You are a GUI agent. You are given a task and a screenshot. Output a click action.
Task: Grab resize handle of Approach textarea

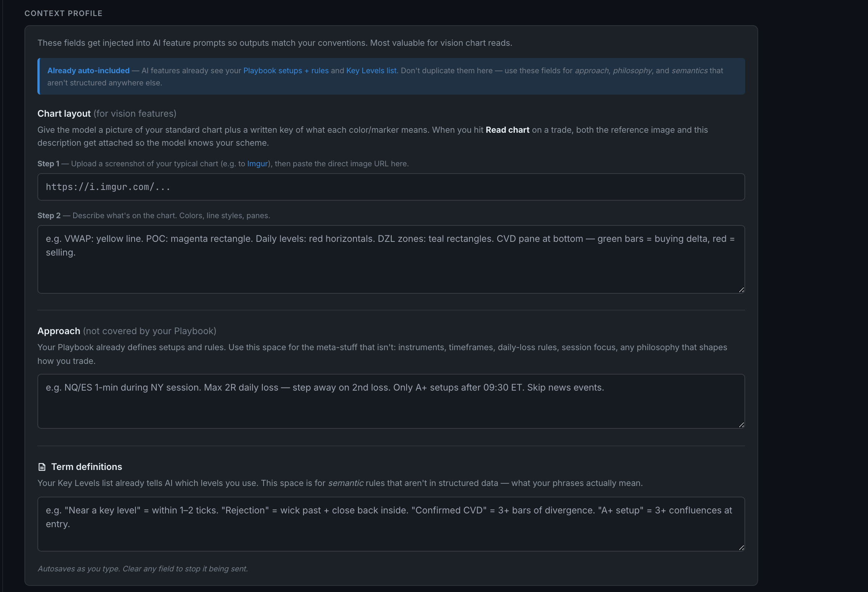click(x=741, y=425)
